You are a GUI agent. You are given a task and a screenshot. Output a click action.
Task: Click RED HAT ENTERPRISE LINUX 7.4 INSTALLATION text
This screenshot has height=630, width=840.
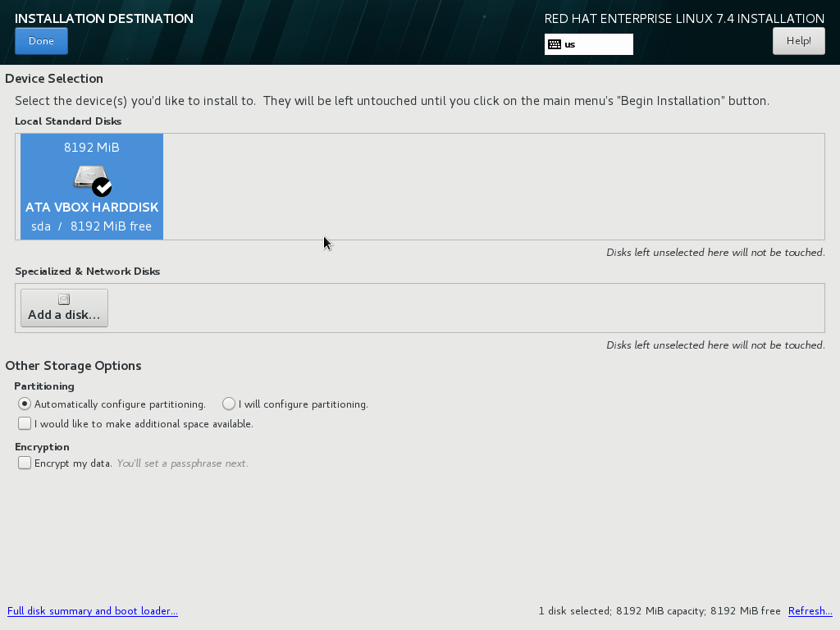(x=684, y=19)
